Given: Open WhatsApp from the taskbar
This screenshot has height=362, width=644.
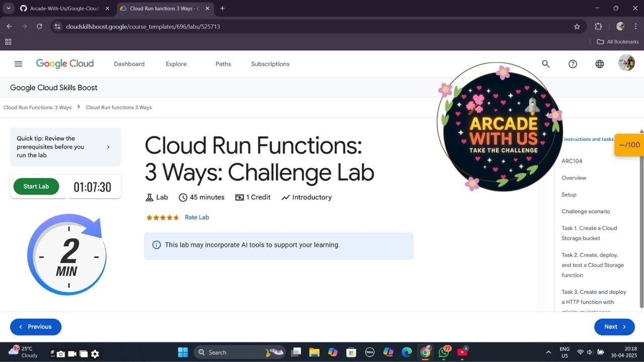Looking at the screenshot, I should pyautogui.click(x=444, y=352).
